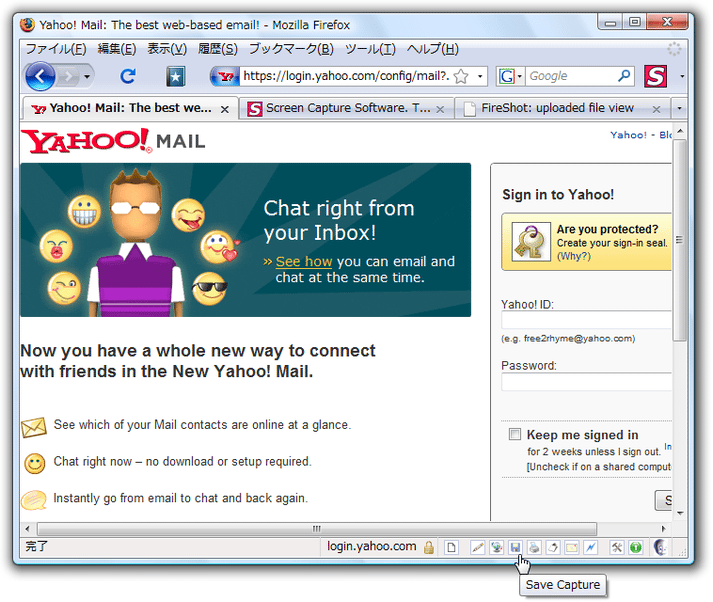Click the 'Sign in to Yahoo!' heading
This screenshot has height=602, width=713.
(558, 195)
